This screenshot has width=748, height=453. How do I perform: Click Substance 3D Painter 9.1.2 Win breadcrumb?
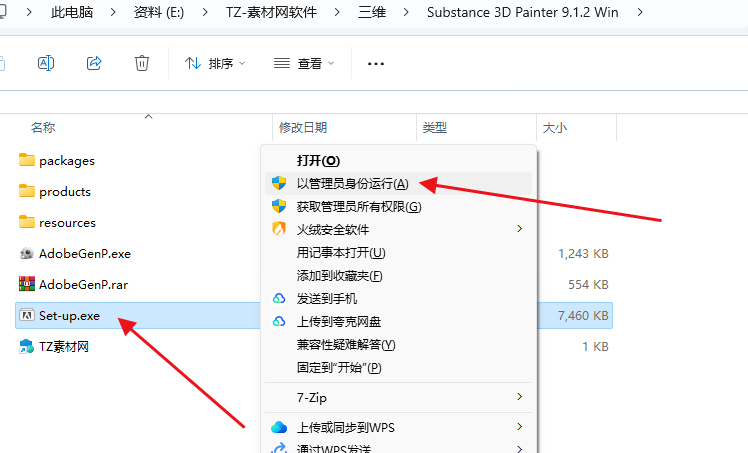(x=522, y=12)
